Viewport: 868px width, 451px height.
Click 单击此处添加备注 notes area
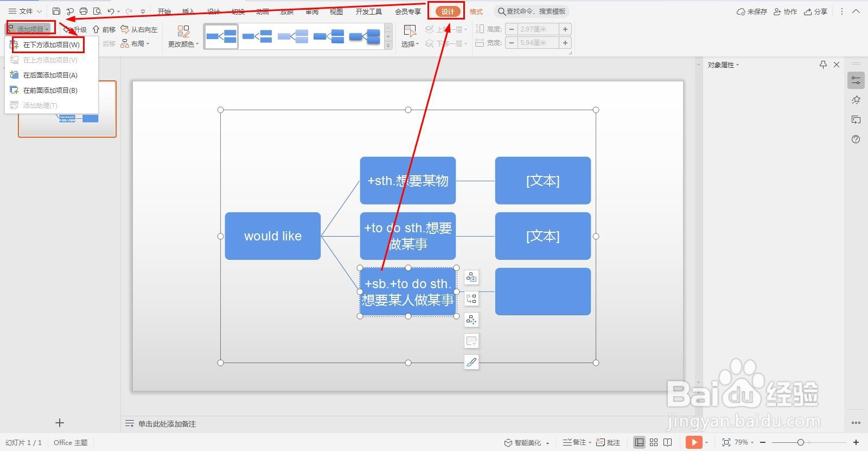click(167, 424)
